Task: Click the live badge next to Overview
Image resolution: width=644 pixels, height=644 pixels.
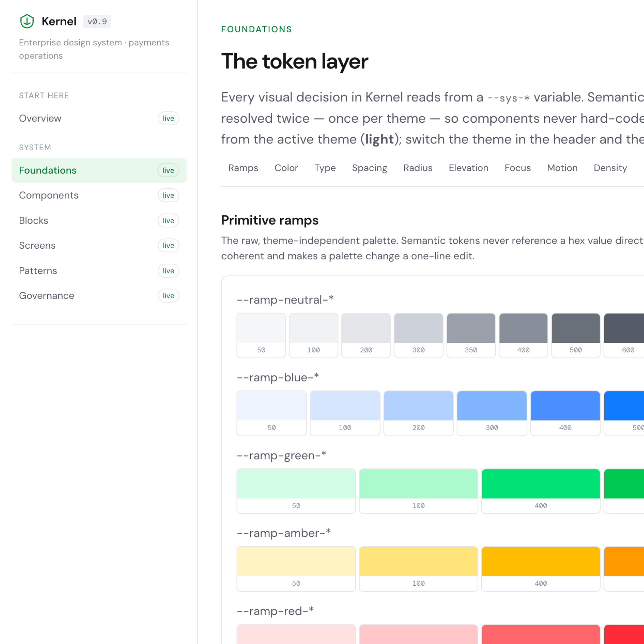Action: [169, 118]
